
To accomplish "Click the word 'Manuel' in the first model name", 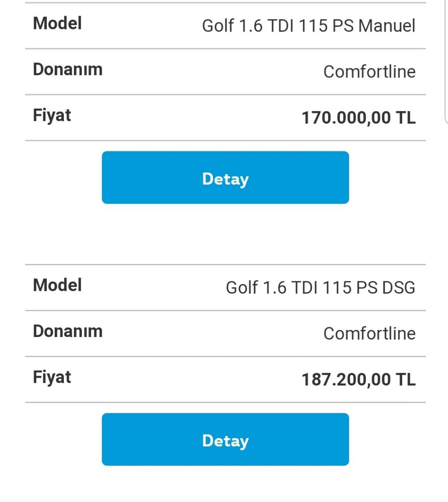I will point(387,26).
